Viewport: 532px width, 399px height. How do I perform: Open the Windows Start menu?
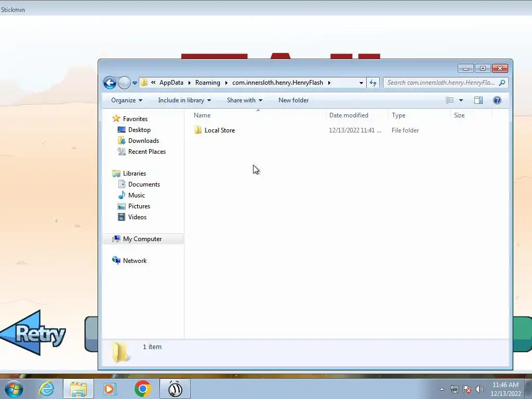click(x=14, y=389)
